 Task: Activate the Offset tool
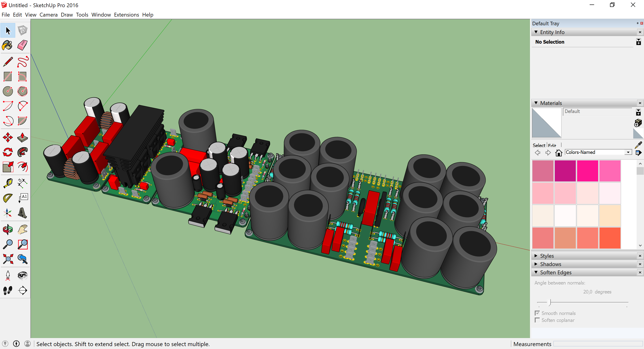[23, 167]
